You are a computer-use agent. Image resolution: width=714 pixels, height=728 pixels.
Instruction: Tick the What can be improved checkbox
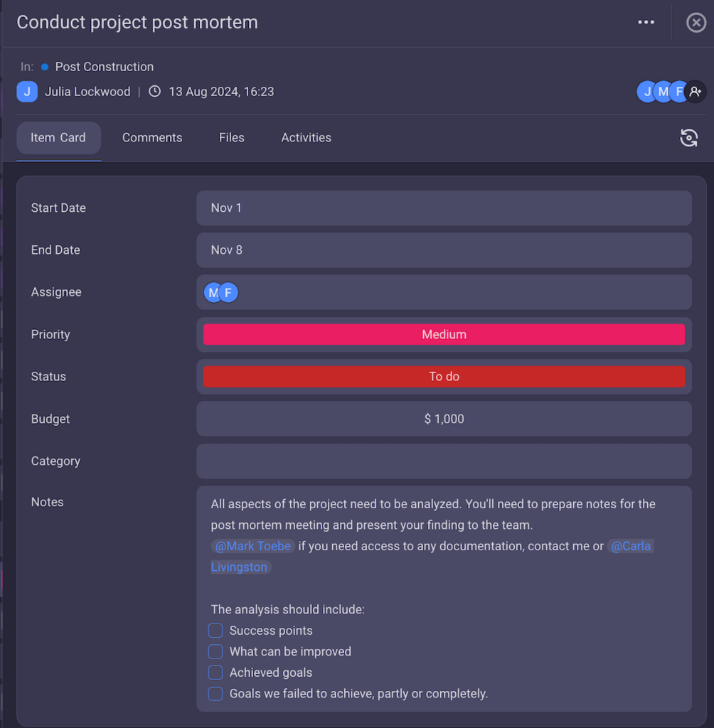215,651
